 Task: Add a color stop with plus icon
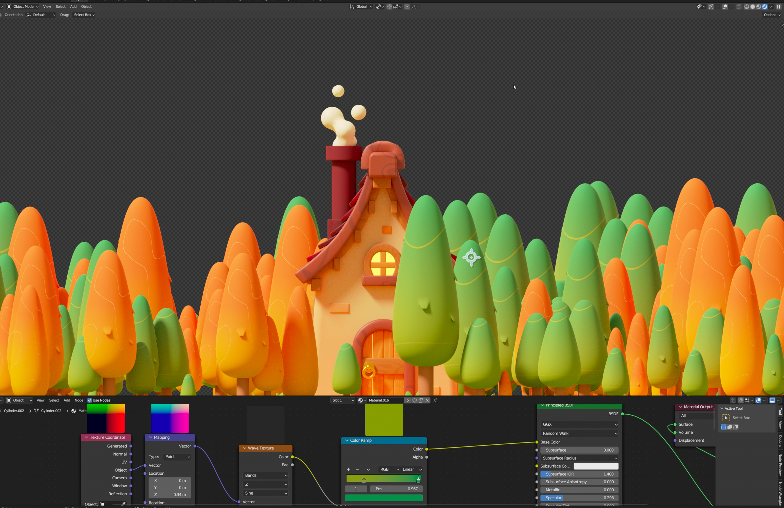coord(348,468)
